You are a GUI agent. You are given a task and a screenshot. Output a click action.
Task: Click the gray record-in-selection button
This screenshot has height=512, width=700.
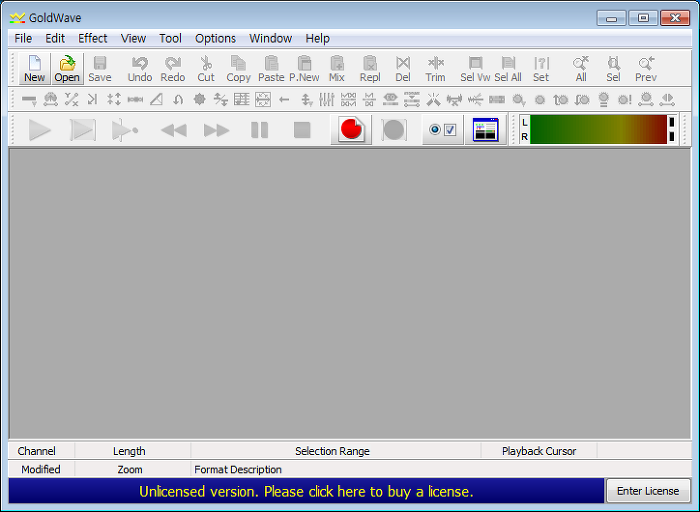[x=394, y=130]
